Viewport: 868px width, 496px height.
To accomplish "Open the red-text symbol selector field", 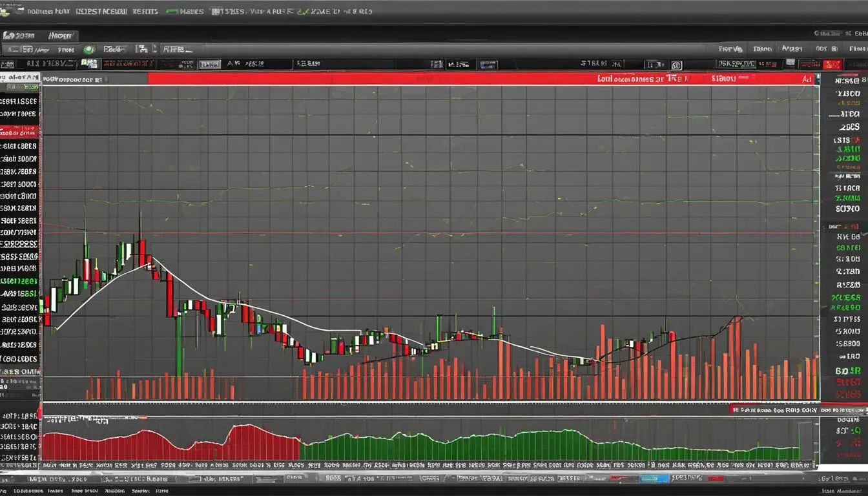I will coord(128,64).
